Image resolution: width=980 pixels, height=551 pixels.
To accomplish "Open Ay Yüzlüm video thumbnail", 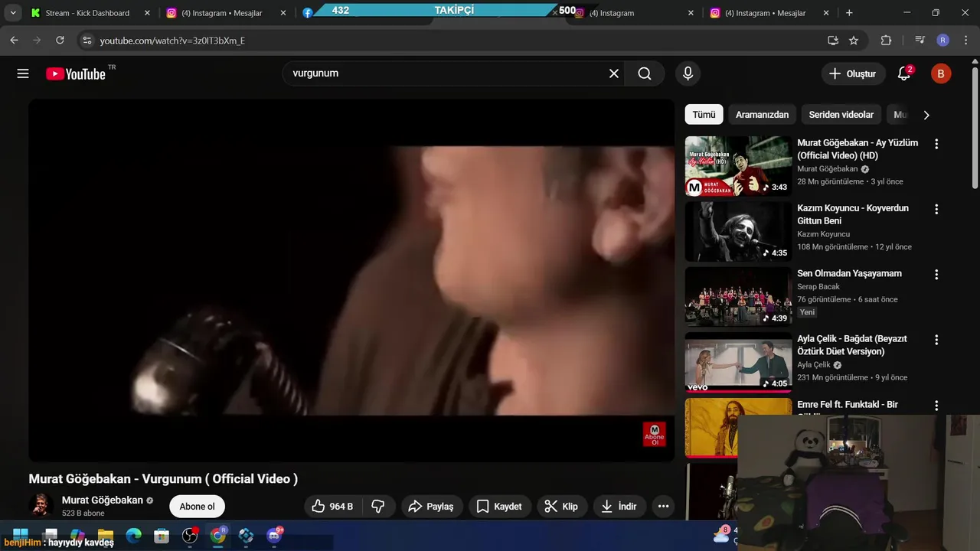I will click(x=738, y=166).
